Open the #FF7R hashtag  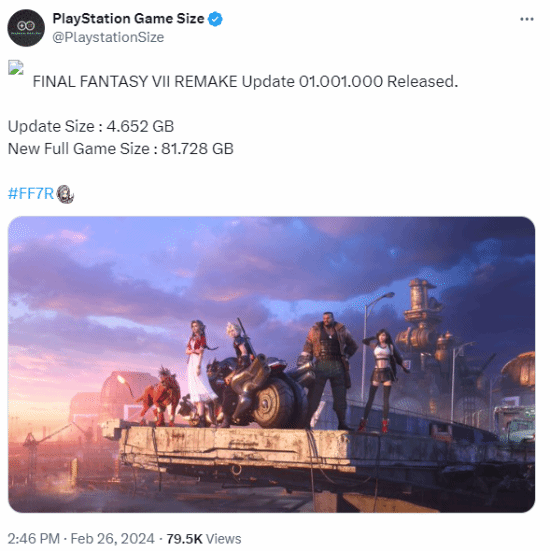click(31, 193)
